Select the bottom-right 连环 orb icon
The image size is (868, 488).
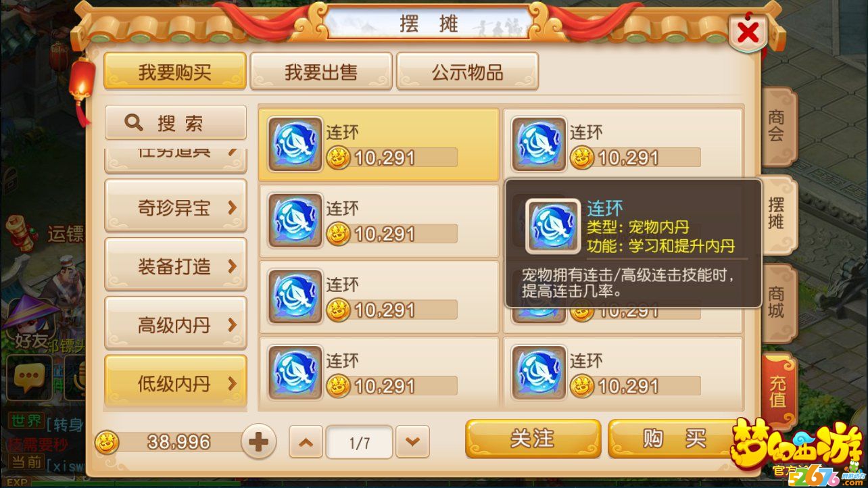pyautogui.click(x=539, y=372)
